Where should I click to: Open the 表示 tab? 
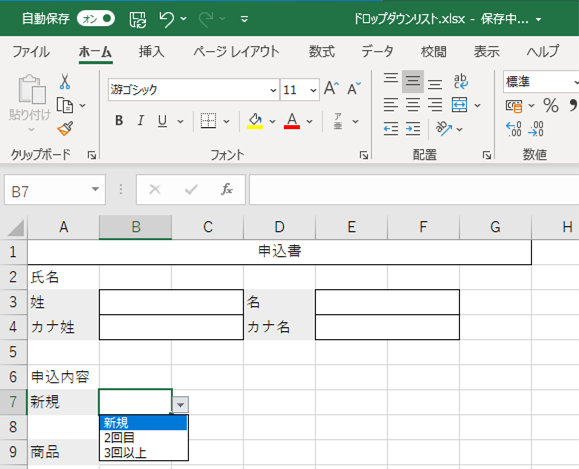[x=487, y=52]
